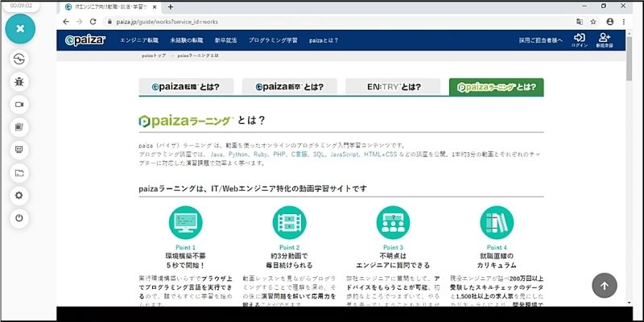Viewport: 644px width, 322px height.
Task: Open the folder icon in left sidebar
Action: click(19, 173)
